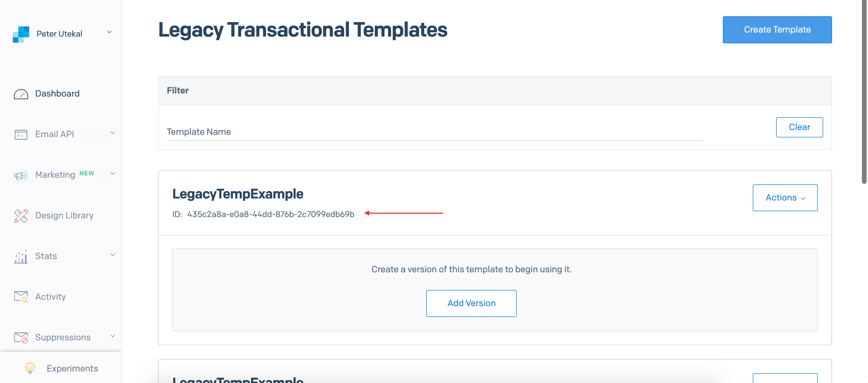Click the Dashboard gauge icon
Screen dimensions: 868x383
tap(21, 94)
